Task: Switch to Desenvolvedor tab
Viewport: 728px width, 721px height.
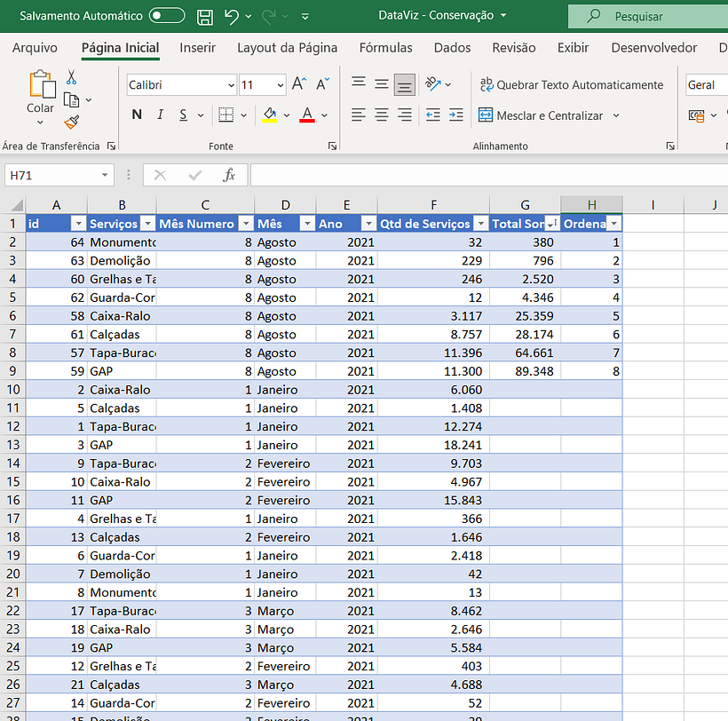Action: [x=653, y=48]
